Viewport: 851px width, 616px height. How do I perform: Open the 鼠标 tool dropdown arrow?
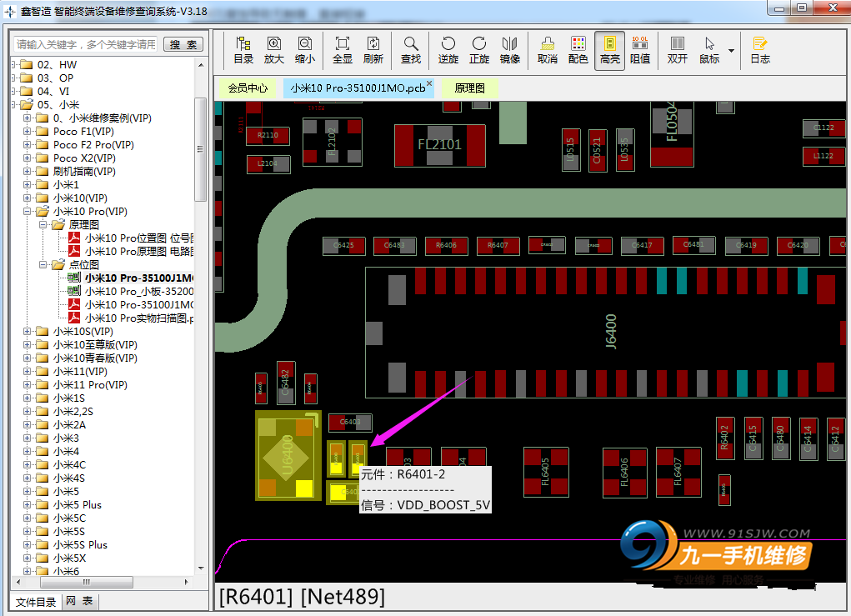(x=731, y=51)
